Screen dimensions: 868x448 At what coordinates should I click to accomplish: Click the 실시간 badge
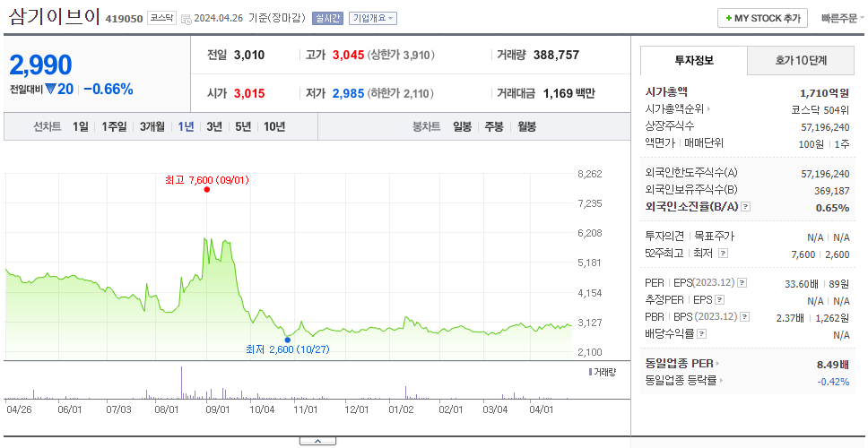[327, 18]
